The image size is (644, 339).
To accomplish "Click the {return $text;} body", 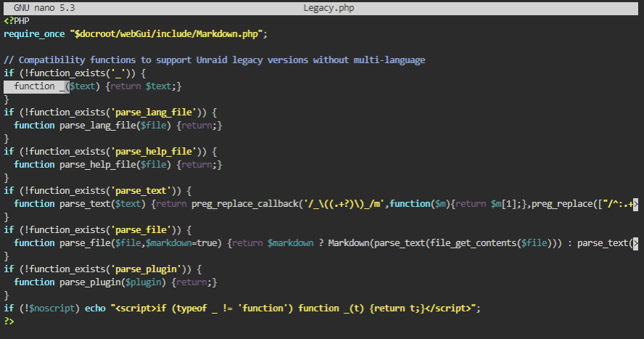I will (x=143, y=86).
